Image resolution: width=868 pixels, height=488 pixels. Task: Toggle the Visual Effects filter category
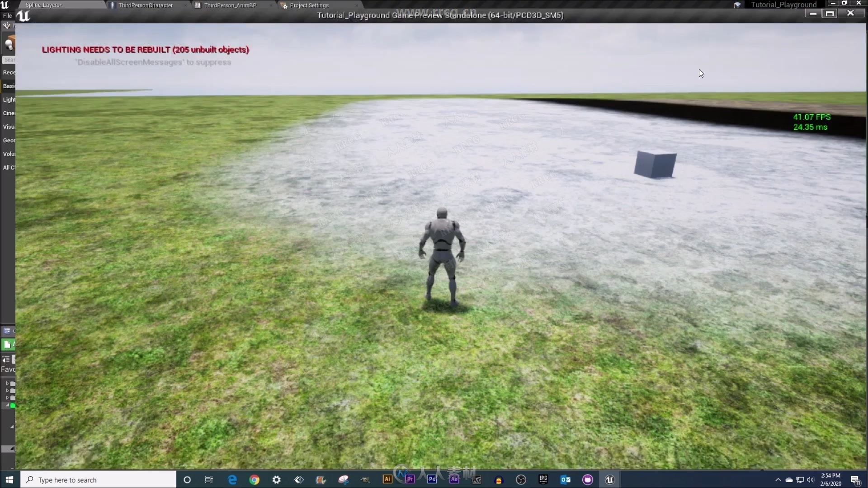point(9,127)
